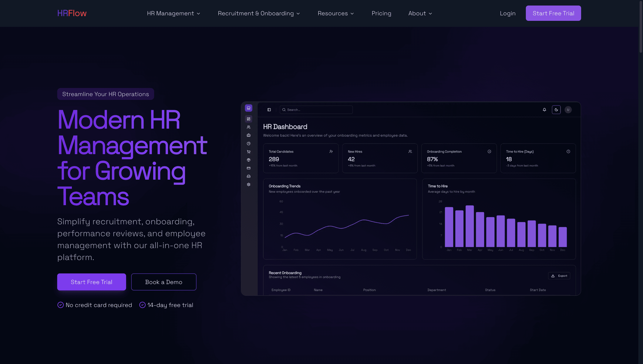Toggle dark mode with the moon icon

click(x=556, y=109)
